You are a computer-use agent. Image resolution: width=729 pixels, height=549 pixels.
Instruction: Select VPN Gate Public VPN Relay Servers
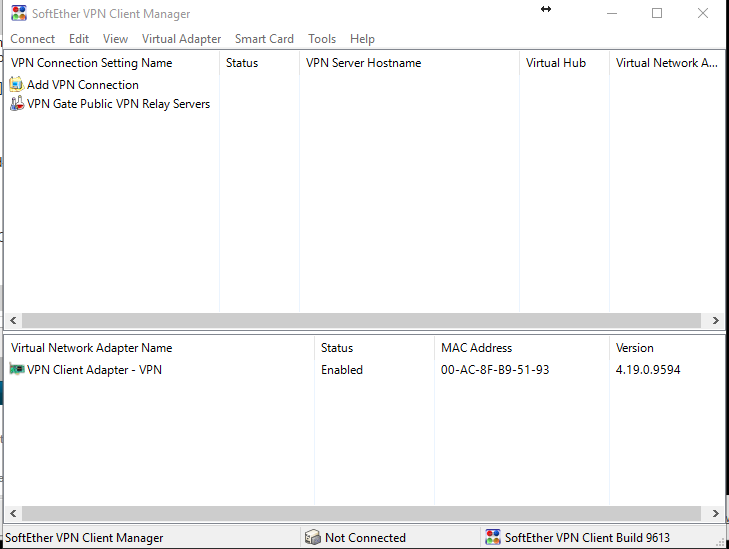pos(119,104)
